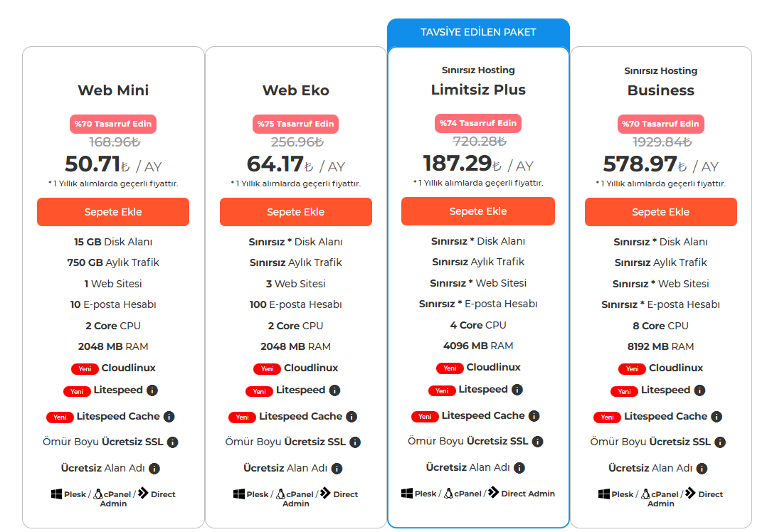Click DirectAdmin icon in Limitsiz Plus
The width and height of the screenshot is (777, 532).
coord(494,492)
